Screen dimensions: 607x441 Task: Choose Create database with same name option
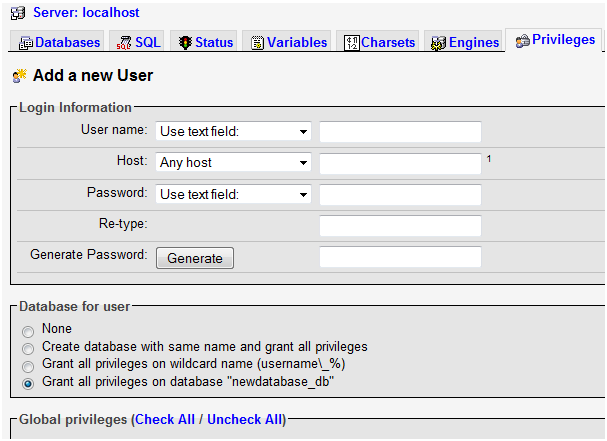(28, 348)
